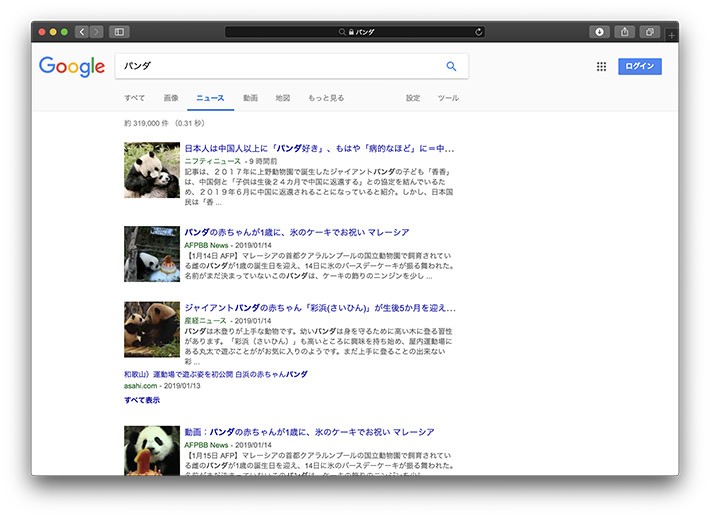Image resolution: width=710 pixels, height=517 pixels.
Task: Switch to the 動画 tab
Action: pos(250,98)
